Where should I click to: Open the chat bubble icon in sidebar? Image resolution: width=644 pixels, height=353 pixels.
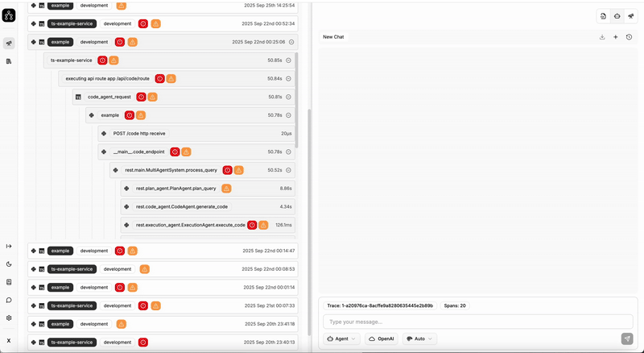pyautogui.click(x=9, y=300)
